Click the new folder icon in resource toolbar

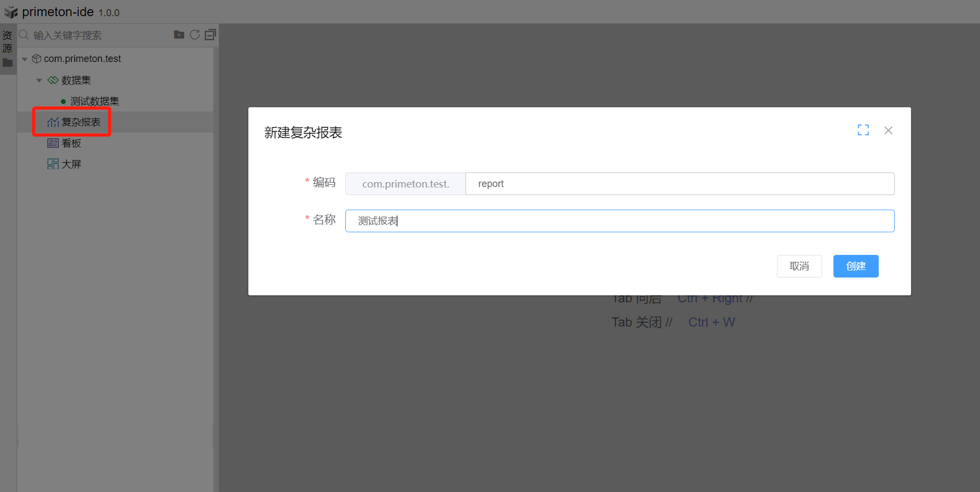[179, 35]
